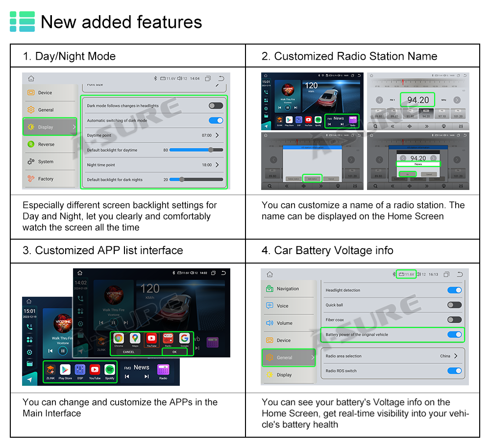This screenshot has height=448, width=490.
Task: Open the purple Radio app icon
Action: tap(163, 370)
